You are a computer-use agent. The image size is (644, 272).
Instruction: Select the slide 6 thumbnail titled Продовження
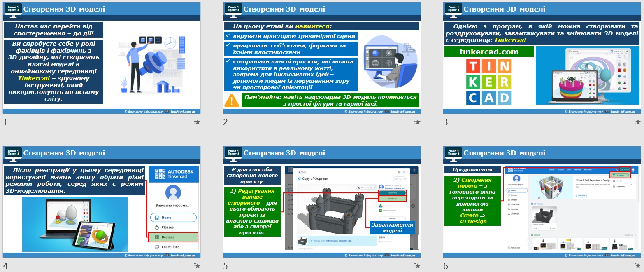pyautogui.click(x=542, y=202)
